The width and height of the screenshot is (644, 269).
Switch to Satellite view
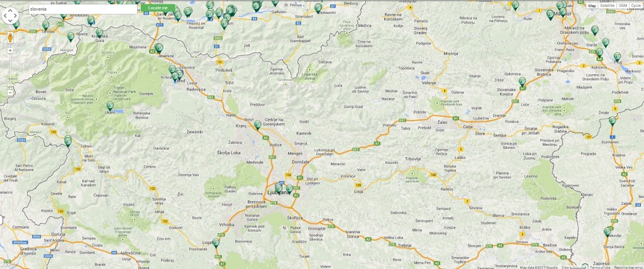(607, 6)
